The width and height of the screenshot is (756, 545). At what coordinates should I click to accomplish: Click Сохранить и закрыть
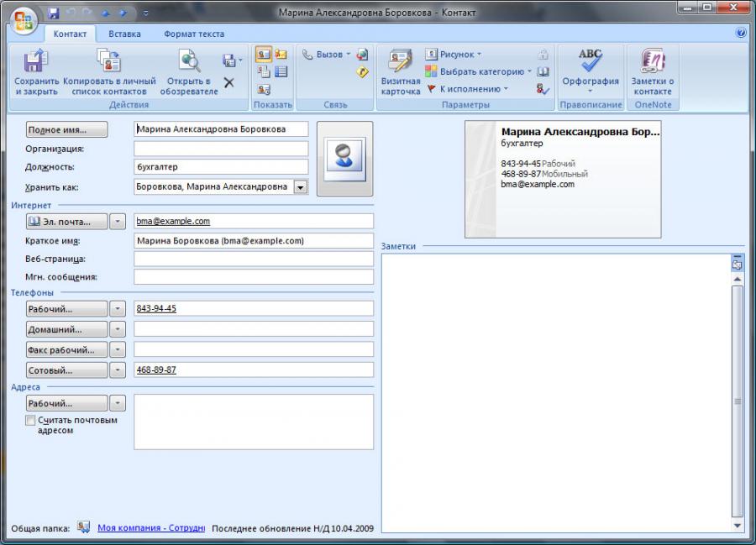(x=37, y=72)
